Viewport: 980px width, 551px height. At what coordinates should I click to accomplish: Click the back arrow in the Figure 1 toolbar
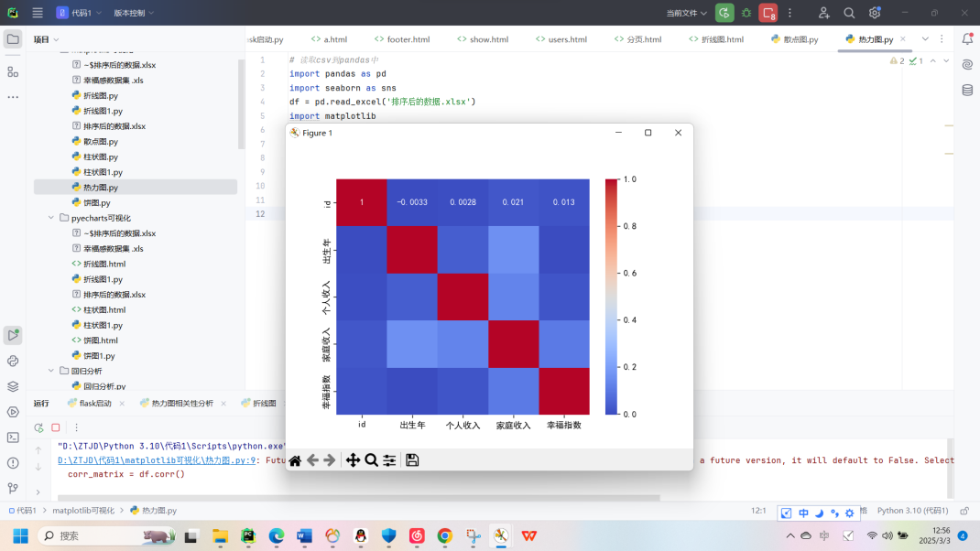pos(312,460)
